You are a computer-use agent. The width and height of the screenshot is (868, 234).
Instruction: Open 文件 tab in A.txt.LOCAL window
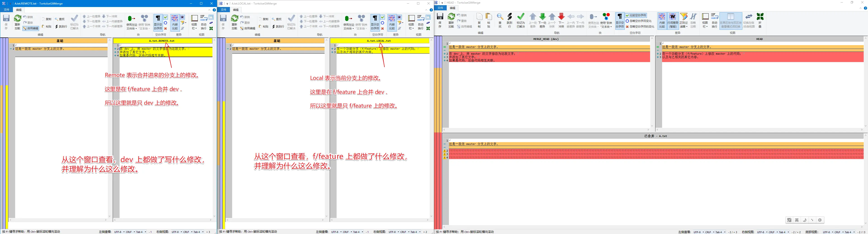coord(223,10)
